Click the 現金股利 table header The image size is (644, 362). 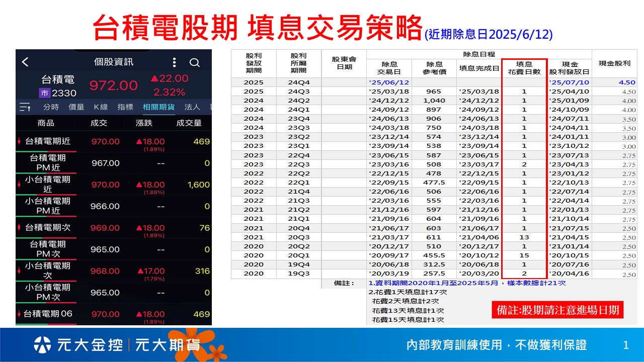coord(614,63)
